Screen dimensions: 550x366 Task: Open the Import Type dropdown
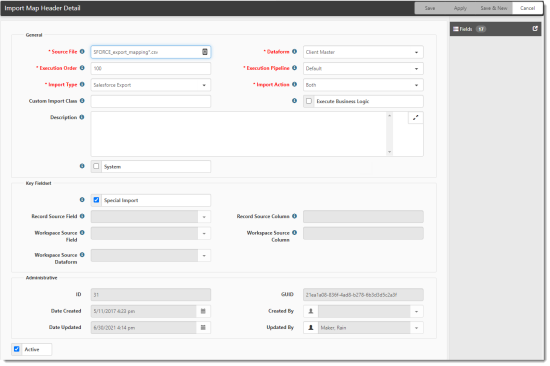coord(204,85)
